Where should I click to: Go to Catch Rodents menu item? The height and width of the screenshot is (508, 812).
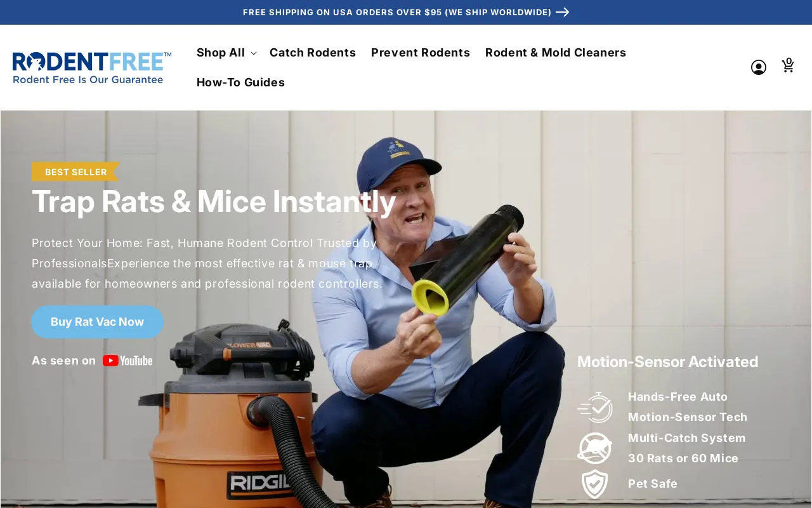pyautogui.click(x=312, y=53)
